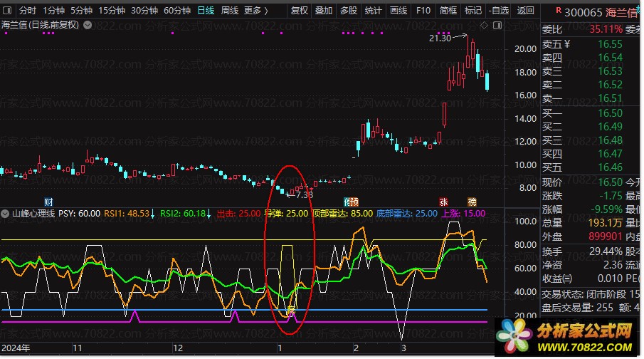Click the 总量 193.1万 value
Screen dimensions: 644x359
tap(606, 223)
